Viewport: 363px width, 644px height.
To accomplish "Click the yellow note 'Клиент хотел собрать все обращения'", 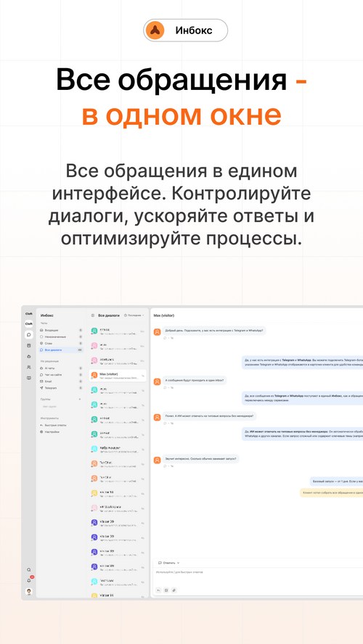I will coord(331,492).
